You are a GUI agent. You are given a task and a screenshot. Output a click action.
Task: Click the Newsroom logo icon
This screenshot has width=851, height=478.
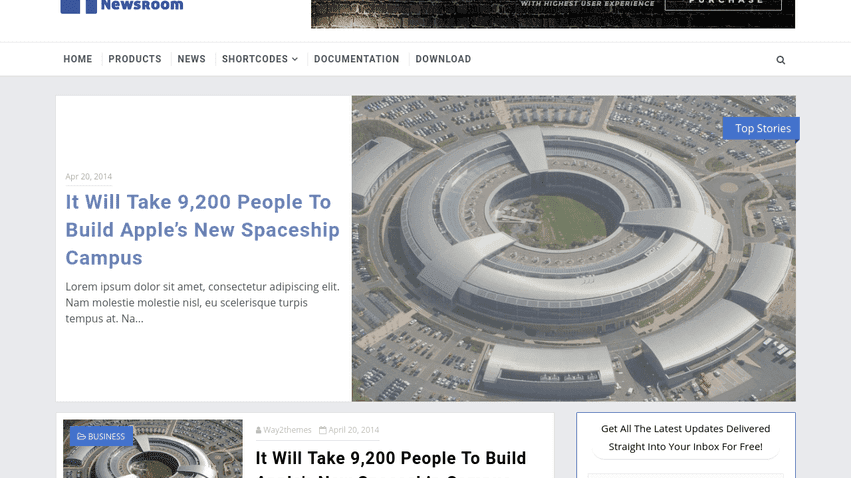point(79,7)
